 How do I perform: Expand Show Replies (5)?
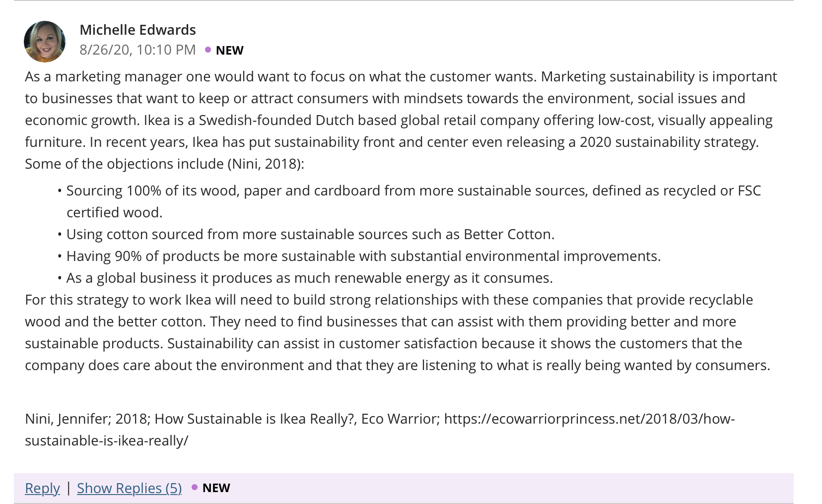tap(129, 488)
